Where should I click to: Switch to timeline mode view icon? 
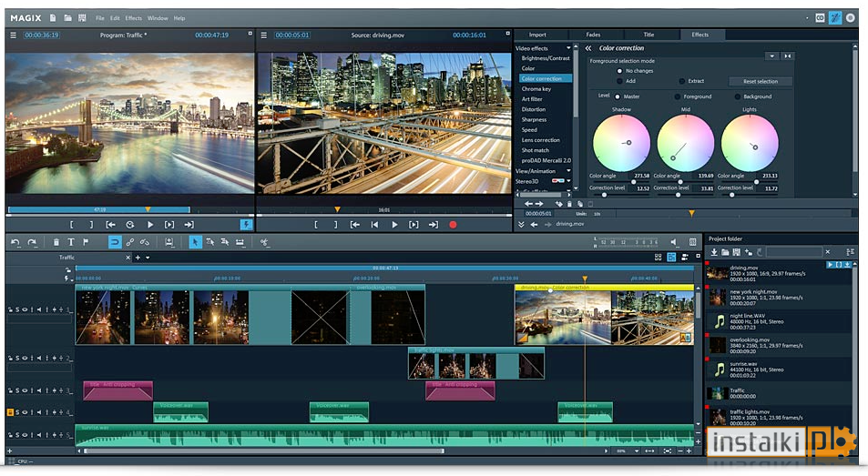coord(671,257)
